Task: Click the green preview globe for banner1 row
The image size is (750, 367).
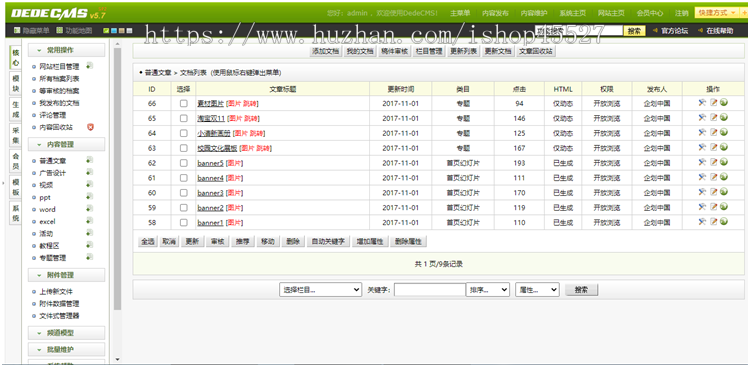Action: point(724,222)
